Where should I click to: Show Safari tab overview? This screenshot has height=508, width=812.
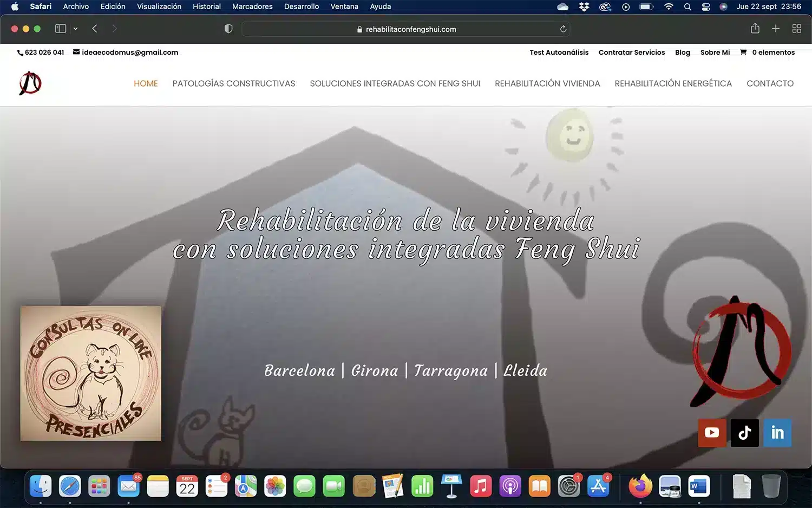[796, 29]
